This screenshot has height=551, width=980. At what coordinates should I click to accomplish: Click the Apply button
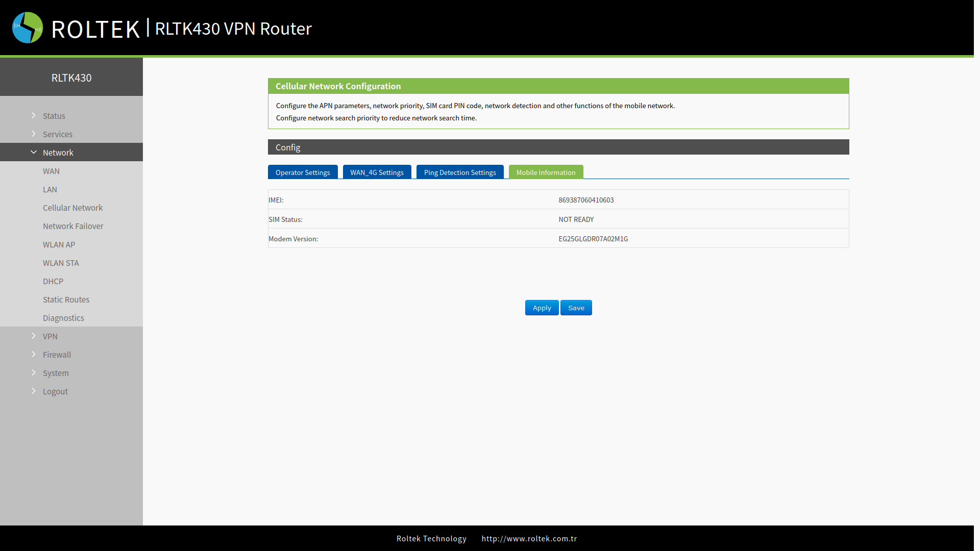point(542,308)
